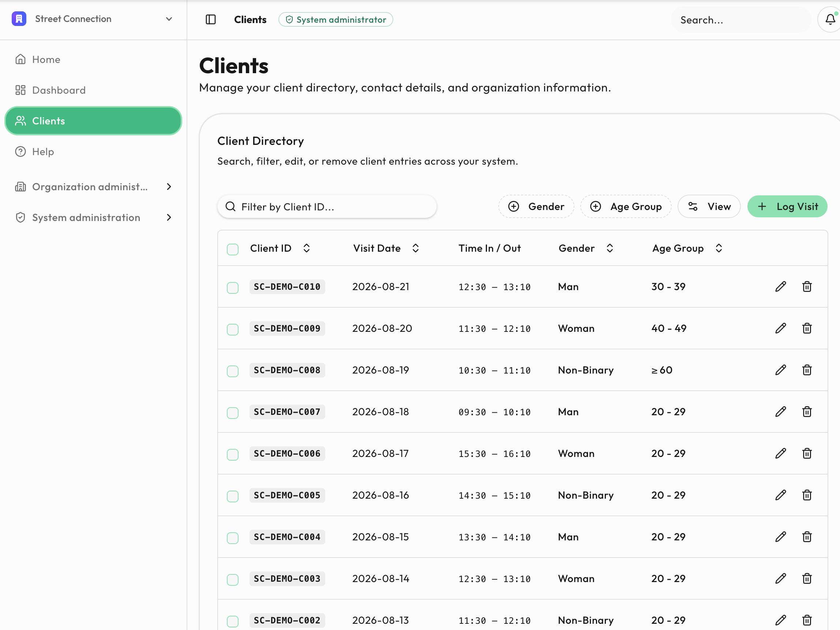The image size is (840, 630).
Task: Click the Log Visit button
Action: point(787,206)
